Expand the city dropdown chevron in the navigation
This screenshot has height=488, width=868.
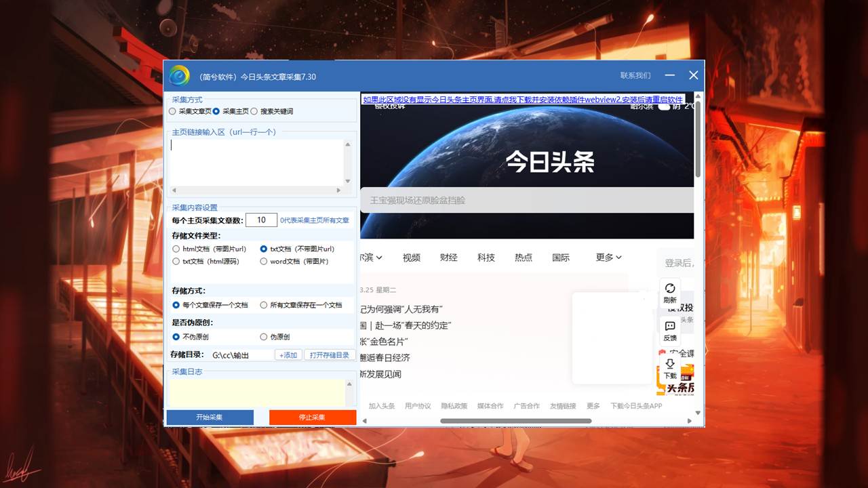click(379, 258)
